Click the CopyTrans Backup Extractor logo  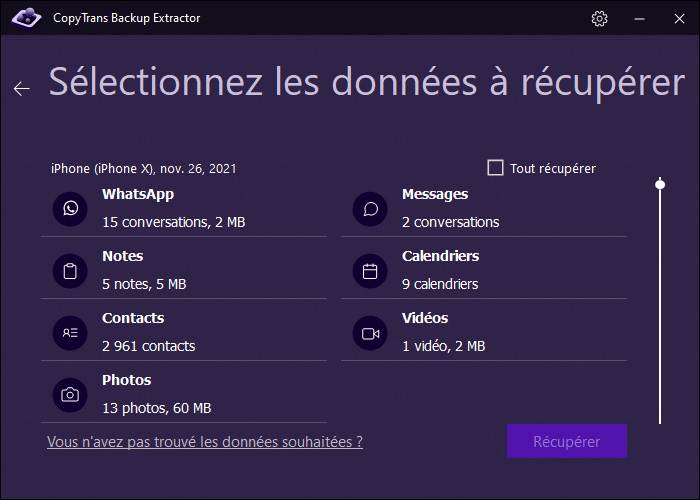pos(26,18)
